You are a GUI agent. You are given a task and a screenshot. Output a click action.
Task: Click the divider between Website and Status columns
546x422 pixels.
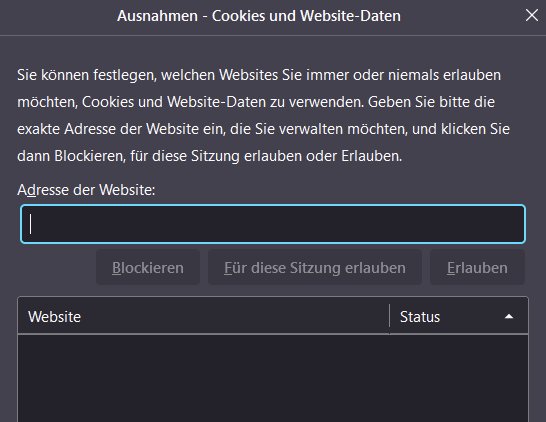point(389,316)
